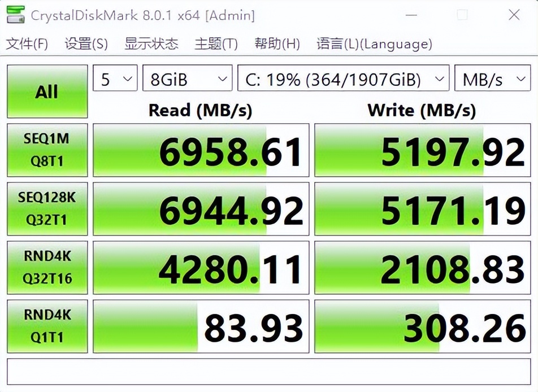Run all benchmarks with All button
Image resolution: width=538 pixels, height=392 pixels.
pyautogui.click(x=47, y=92)
